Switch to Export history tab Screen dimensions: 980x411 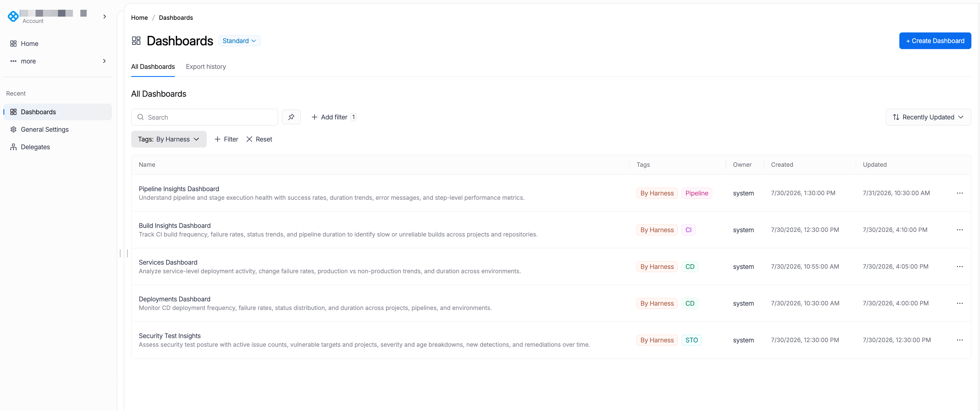(x=206, y=67)
